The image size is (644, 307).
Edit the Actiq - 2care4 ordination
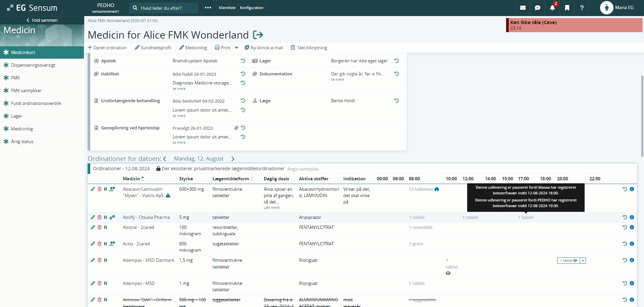pyautogui.click(x=93, y=244)
